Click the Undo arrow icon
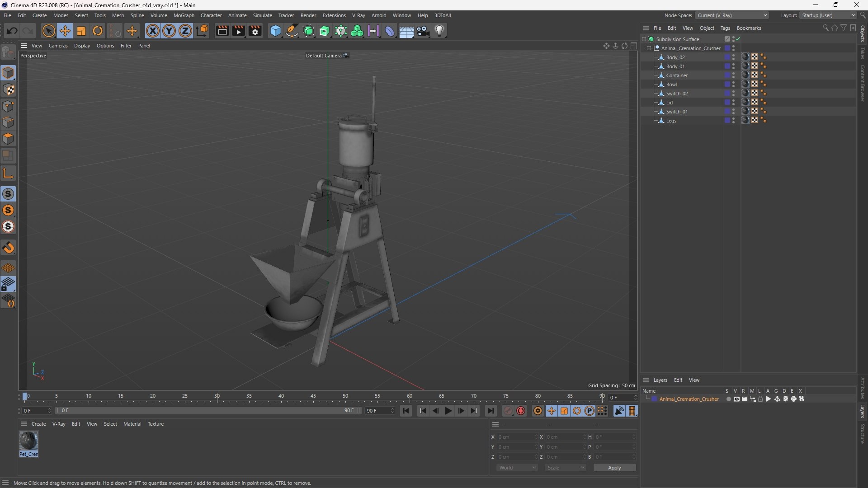 tap(12, 31)
